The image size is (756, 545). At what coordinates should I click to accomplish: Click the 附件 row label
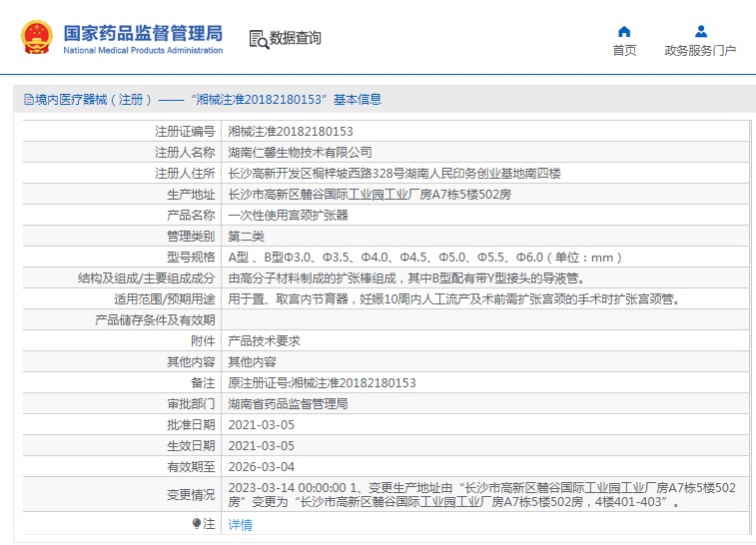coord(203,341)
